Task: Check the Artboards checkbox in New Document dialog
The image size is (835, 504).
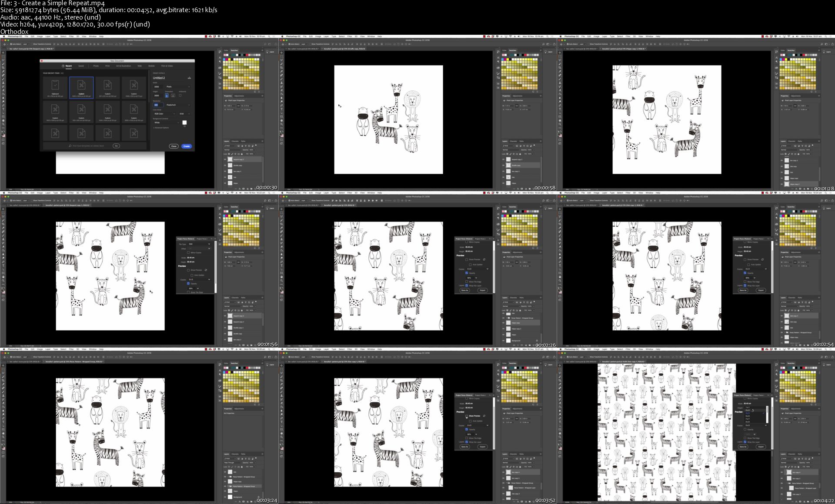Action: click(x=180, y=95)
